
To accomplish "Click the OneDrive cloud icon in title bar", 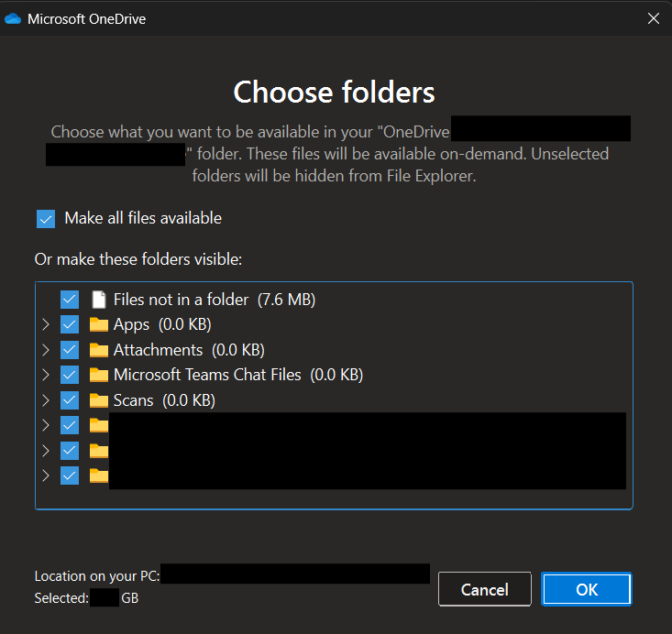I will coord(13,19).
